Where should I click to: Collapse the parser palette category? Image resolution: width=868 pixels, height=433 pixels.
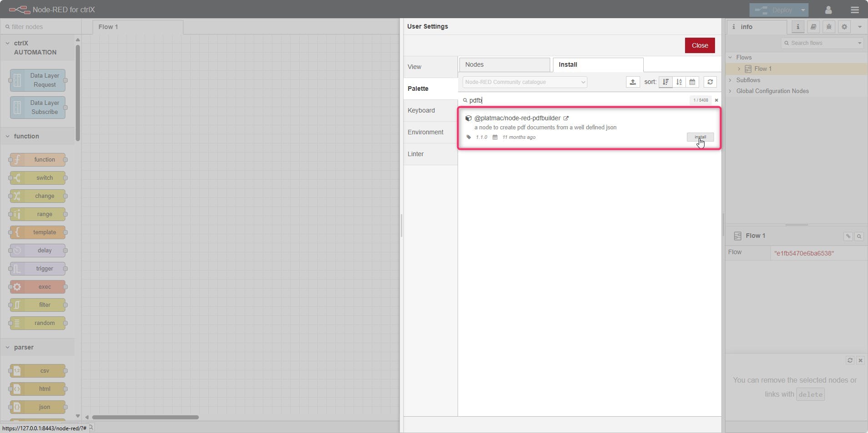pyautogui.click(x=37, y=347)
